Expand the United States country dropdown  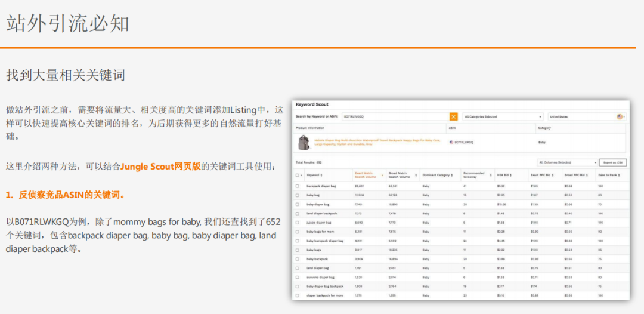[581, 116]
